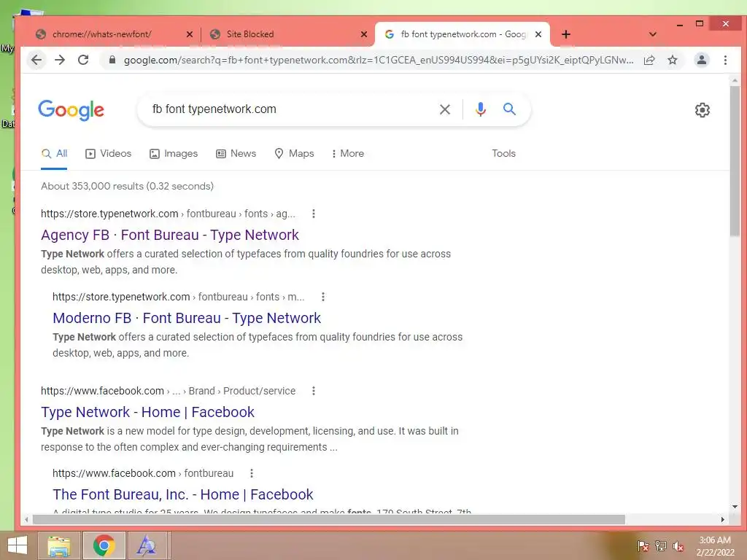
Task: Open the taskbar clock showing 3:06 AM
Action: tap(715, 545)
